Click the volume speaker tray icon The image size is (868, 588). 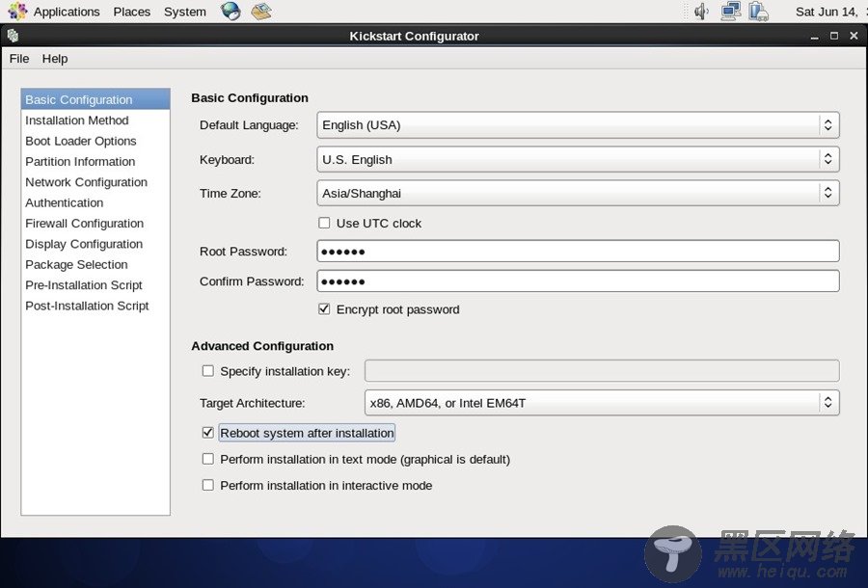pyautogui.click(x=701, y=11)
